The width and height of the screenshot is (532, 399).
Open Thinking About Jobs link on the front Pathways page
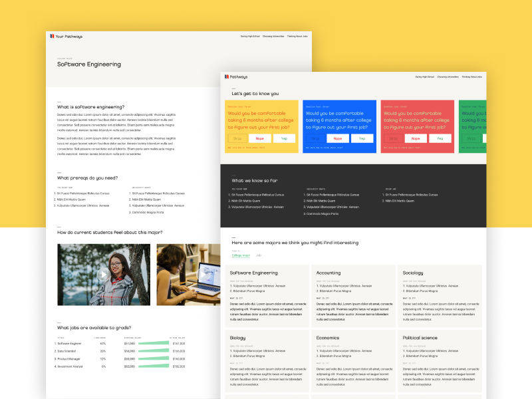[471, 77]
